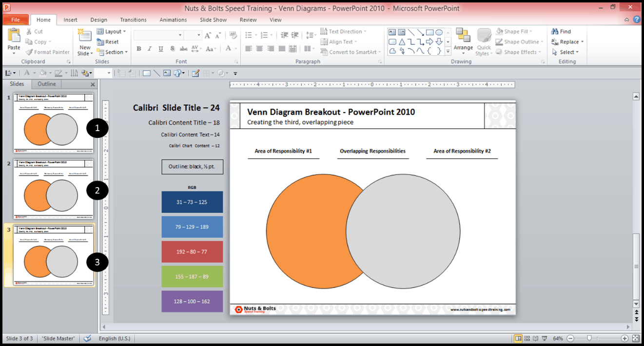The image size is (644, 346).
Task: Click the 64% zoom level button
Action: pyautogui.click(x=558, y=338)
